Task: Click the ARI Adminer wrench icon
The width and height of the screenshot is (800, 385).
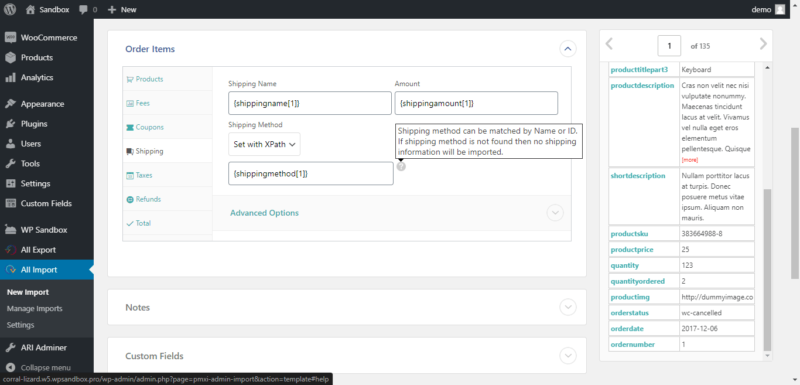Action: (x=10, y=348)
